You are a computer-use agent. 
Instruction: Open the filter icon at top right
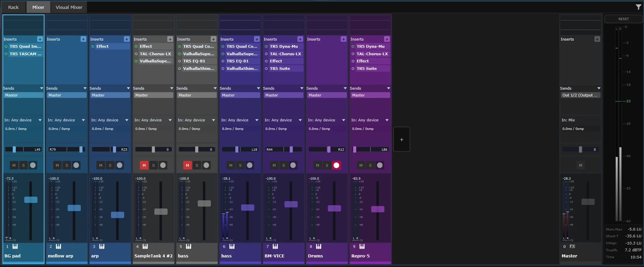click(639, 7)
